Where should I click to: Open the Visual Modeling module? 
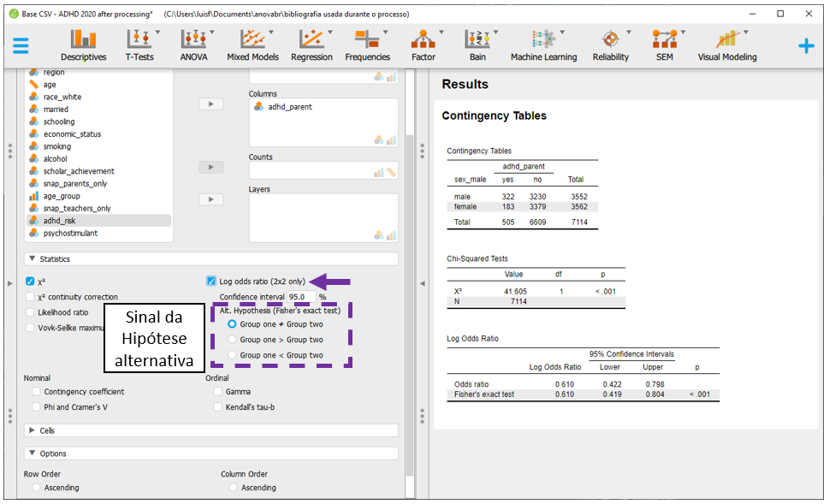coord(727,45)
